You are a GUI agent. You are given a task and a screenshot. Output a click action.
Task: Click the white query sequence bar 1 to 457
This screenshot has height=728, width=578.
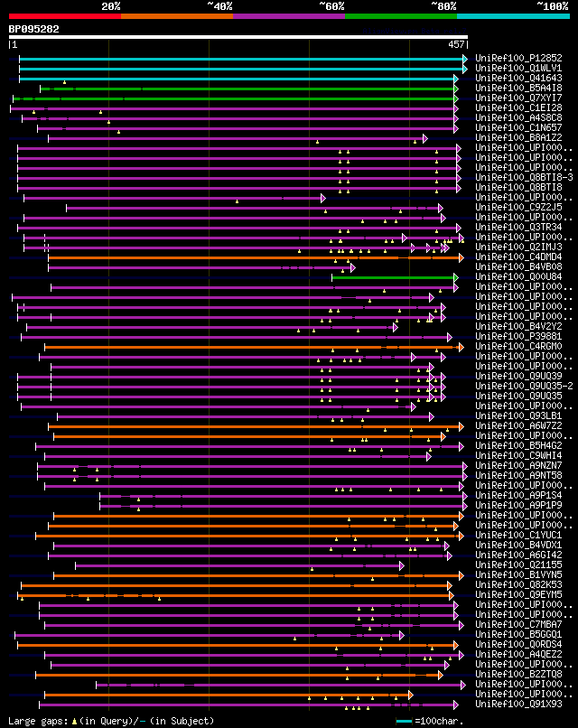pos(238,37)
